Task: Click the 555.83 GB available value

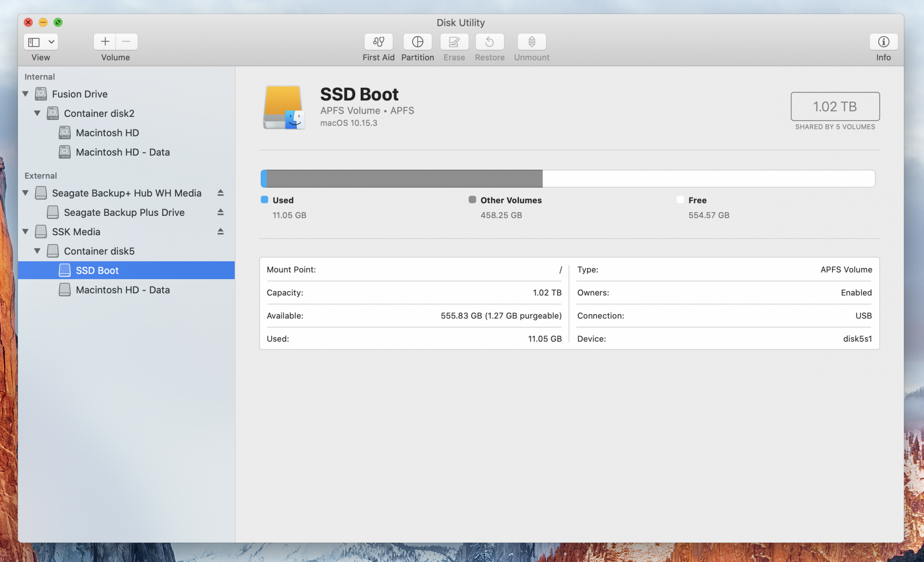Action: 501,316
